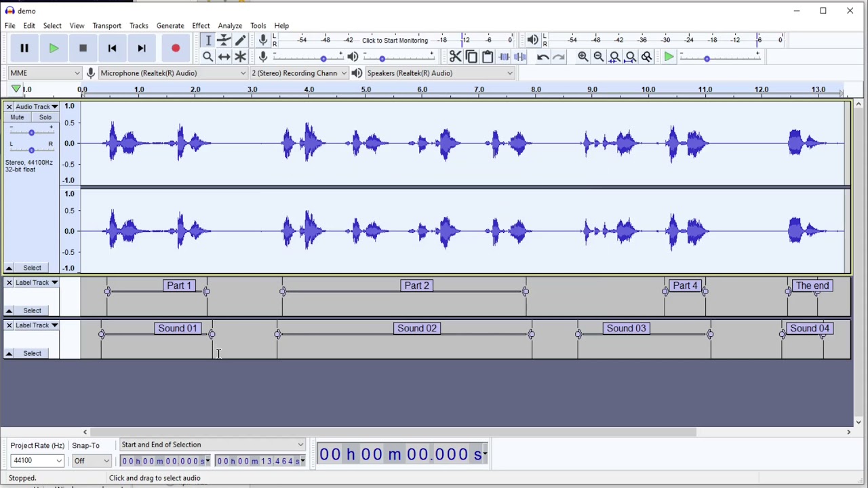
Task: Skip to end of the project
Action: point(142,48)
